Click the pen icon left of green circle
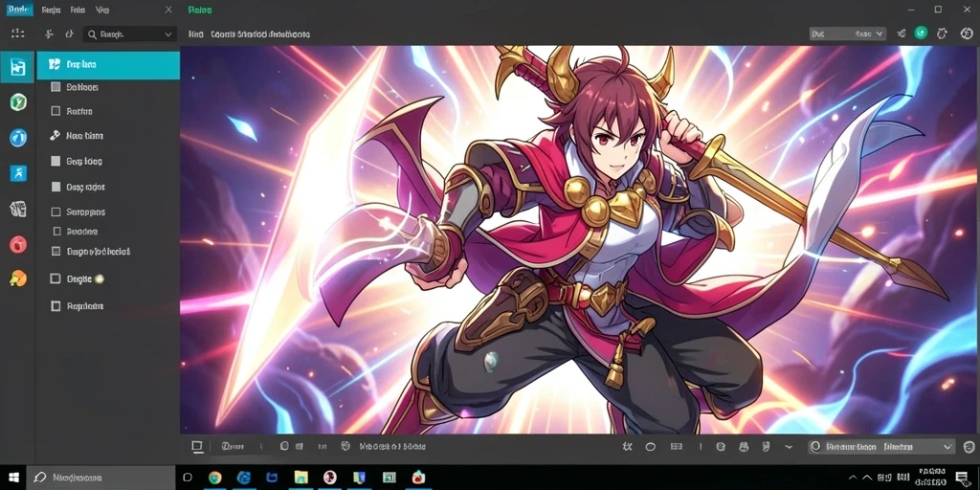This screenshot has width=980, height=490. tap(901, 33)
